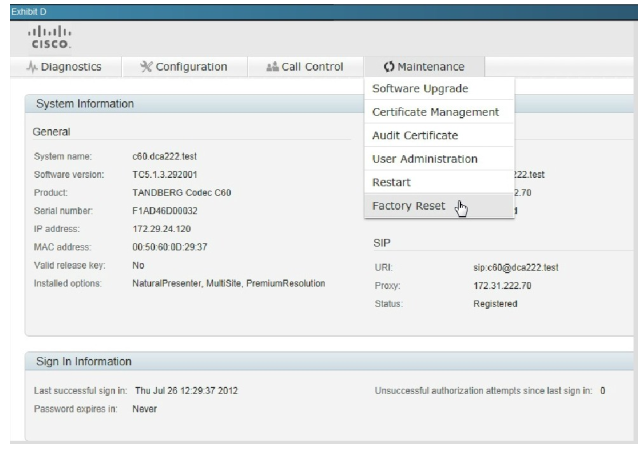Select Audit Certificate in the dropdown
This screenshot has width=641, height=450.
(414, 135)
